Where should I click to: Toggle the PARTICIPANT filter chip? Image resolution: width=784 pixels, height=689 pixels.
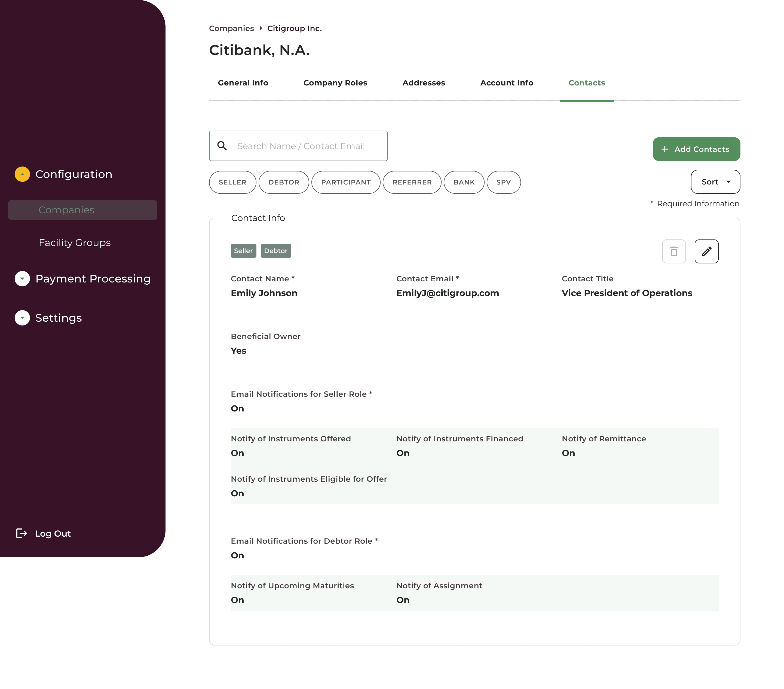tap(346, 182)
